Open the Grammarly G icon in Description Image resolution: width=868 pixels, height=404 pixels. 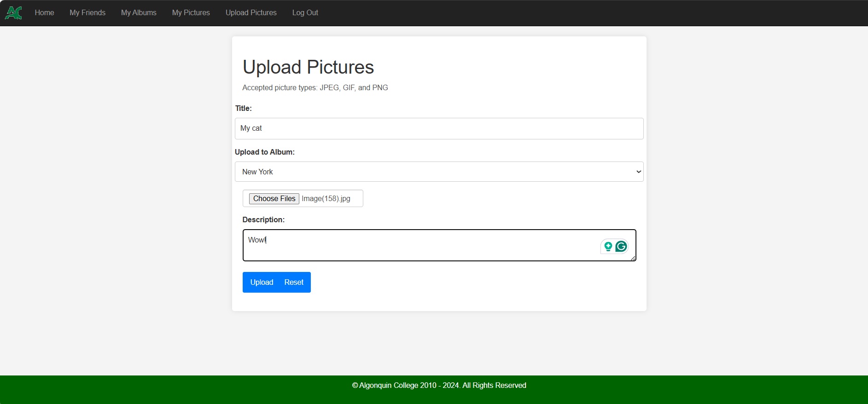pyautogui.click(x=621, y=247)
